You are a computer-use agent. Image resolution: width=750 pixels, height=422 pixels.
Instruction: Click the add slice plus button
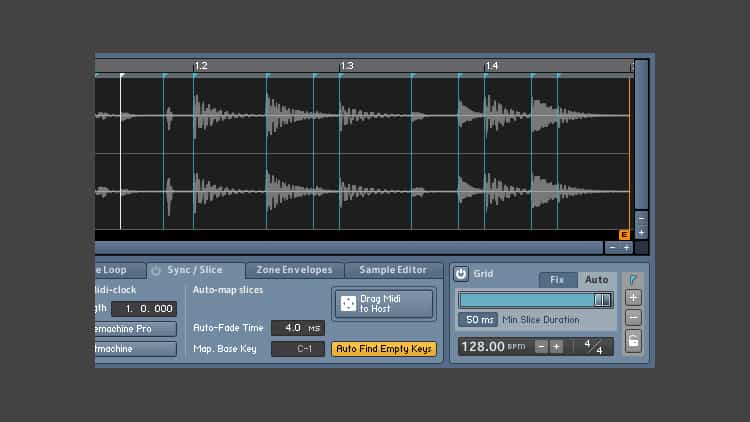[x=633, y=298]
